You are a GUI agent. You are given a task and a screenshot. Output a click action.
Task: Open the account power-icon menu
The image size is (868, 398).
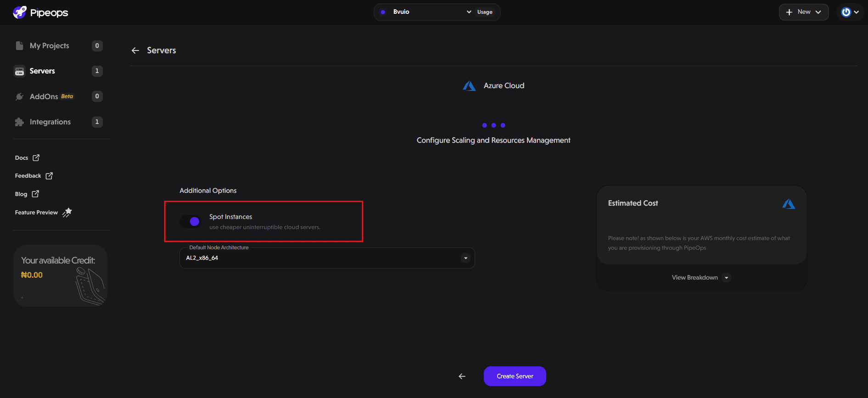pyautogui.click(x=850, y=12)
